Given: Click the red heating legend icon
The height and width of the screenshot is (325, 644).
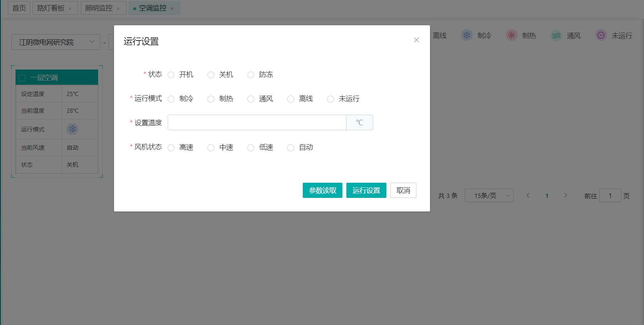Looking at the screenshot, I should 511,35.
